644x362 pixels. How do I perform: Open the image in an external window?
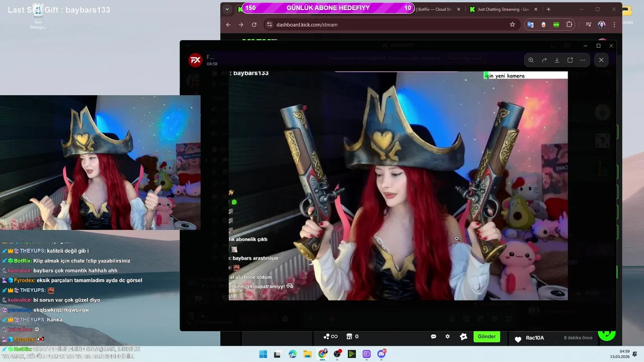coord(570,60)
